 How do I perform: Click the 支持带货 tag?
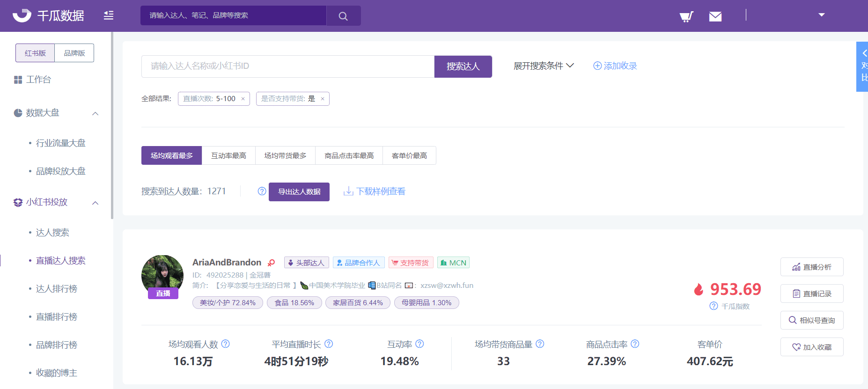point(411,263)
